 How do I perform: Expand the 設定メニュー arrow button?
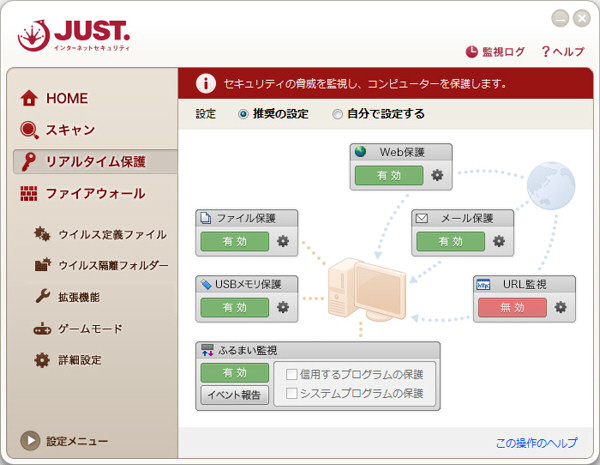click(30, 440)
